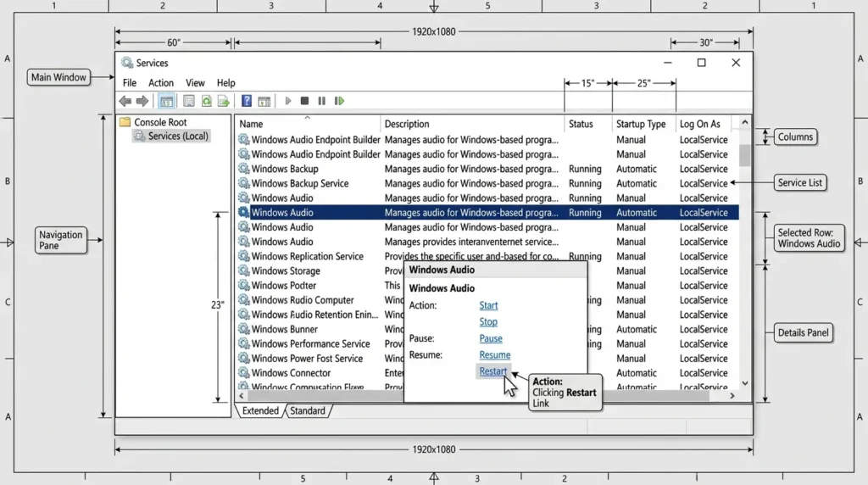Click the Stop Service square icon in the toolbar
Screen dimensions: 868x485
point(304,101)
